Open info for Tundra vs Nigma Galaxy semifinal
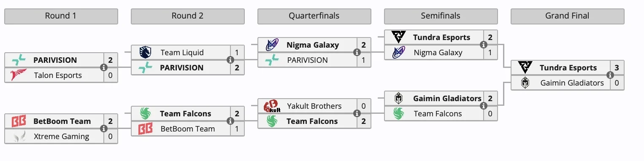The width and height of the screenshot is (644, 161). click(483, 45)
